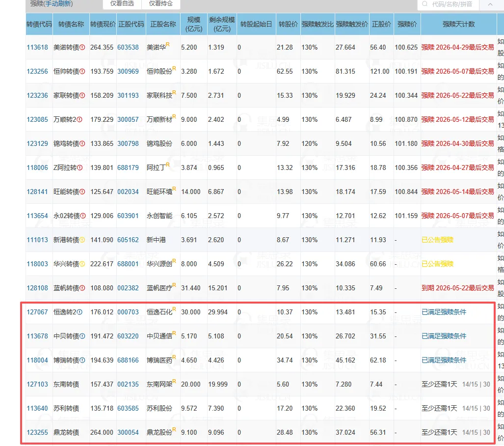The height and width of the screenshot is (446, 504).
Task: Click the R margin-trading mark on 美诺华
Action: coord(168,44)
